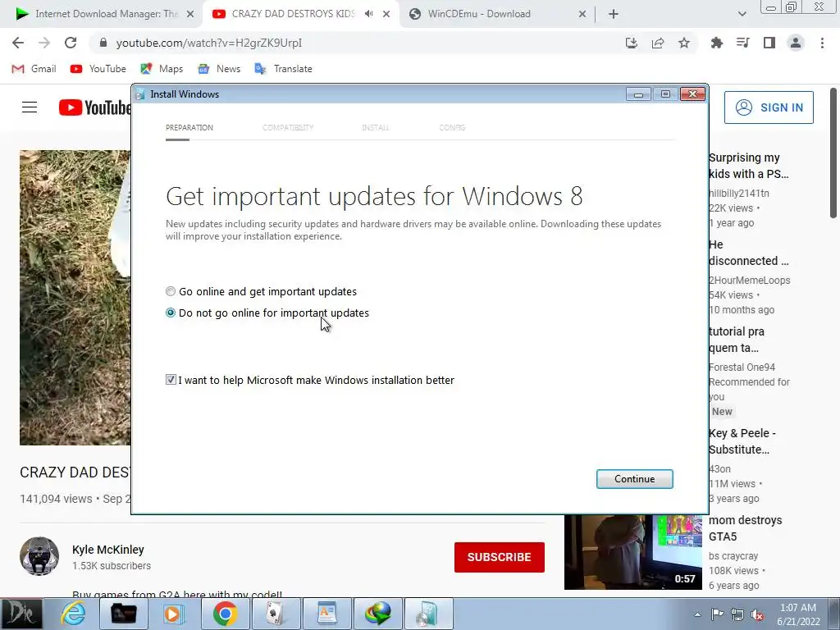Image resolution: width=840 pixels, height=630 pixels.
Task: Open 'tutorial pra quem ta...' suggested video
Action: [x=737, y=340]
